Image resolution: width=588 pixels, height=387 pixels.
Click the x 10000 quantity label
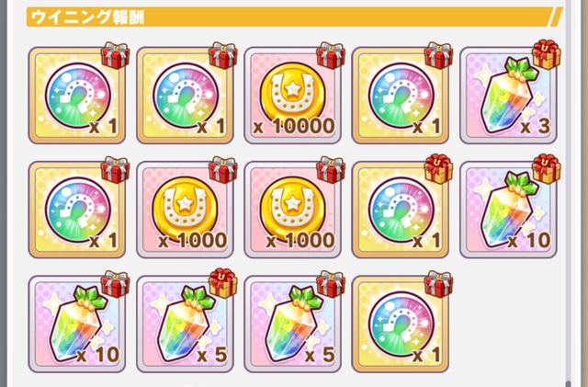(294, 126)
